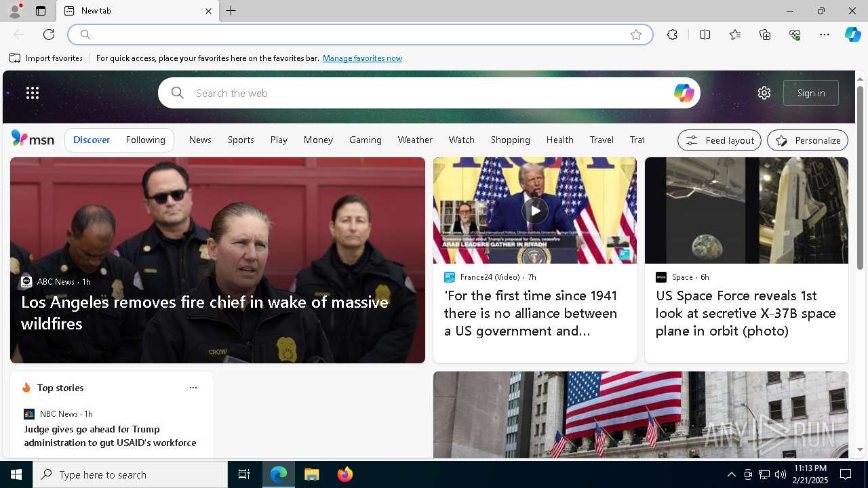Click Import favorites on favorites bar
Screen dimensions: 868x488
[x=46, y=58]
